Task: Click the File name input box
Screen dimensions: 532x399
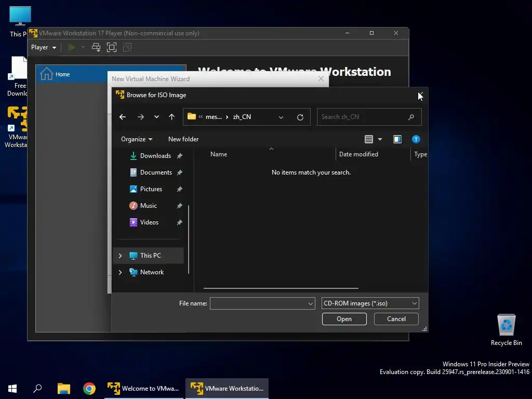Action: (259, 303)
